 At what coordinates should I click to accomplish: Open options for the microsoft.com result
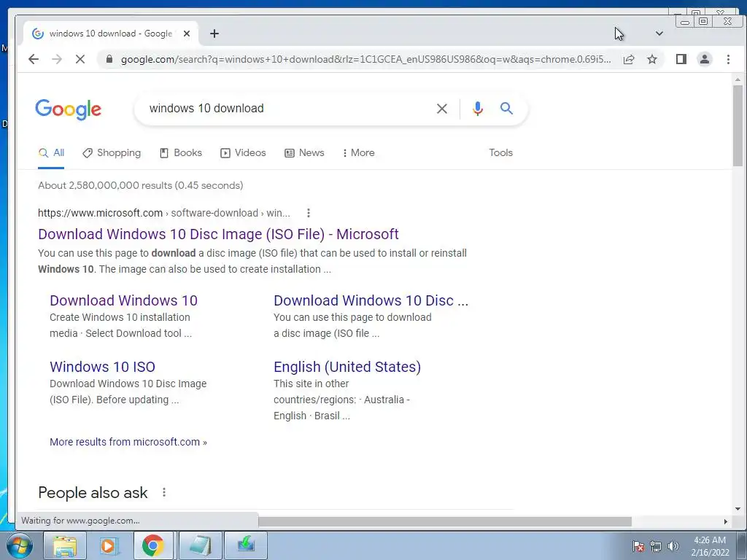tap(309, 213)
